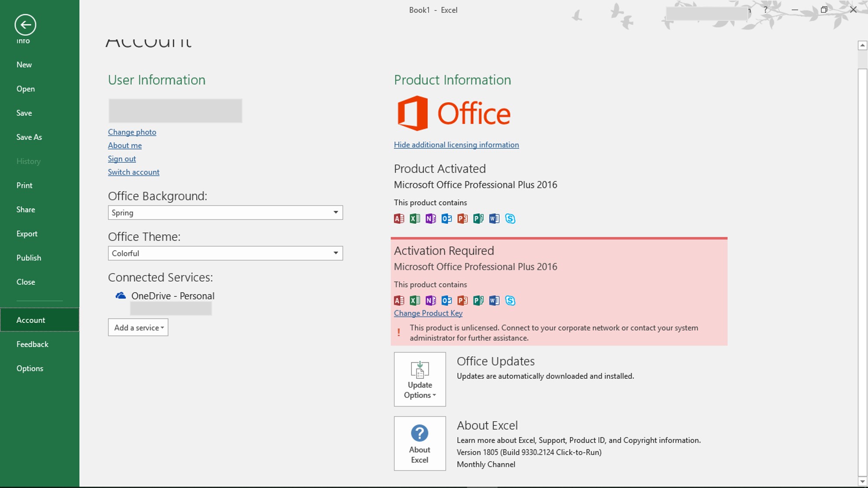
Task: Click the Change Product Key link
Action: (x=428, y=313)
